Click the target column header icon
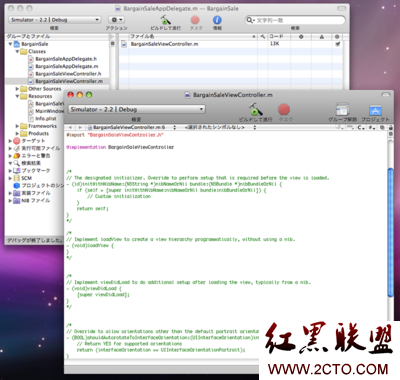This screenshot has width=400, height=380. click(x=337, y=36)
